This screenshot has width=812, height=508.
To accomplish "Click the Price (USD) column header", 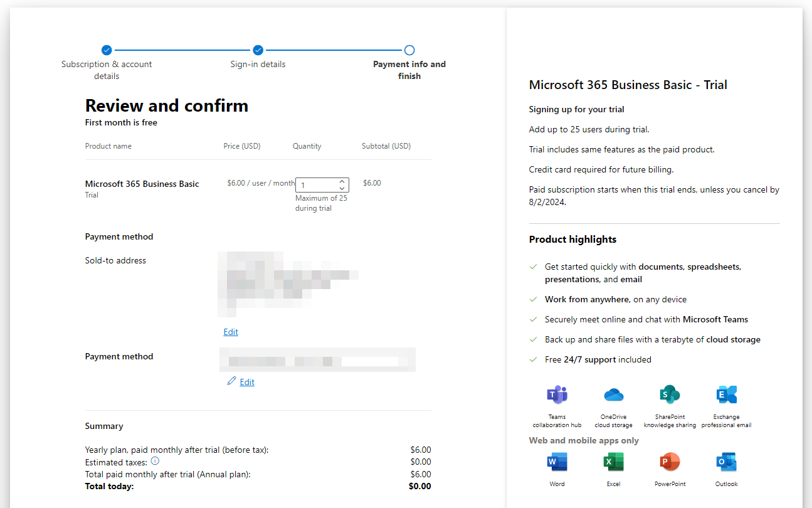I will (242, 146).
